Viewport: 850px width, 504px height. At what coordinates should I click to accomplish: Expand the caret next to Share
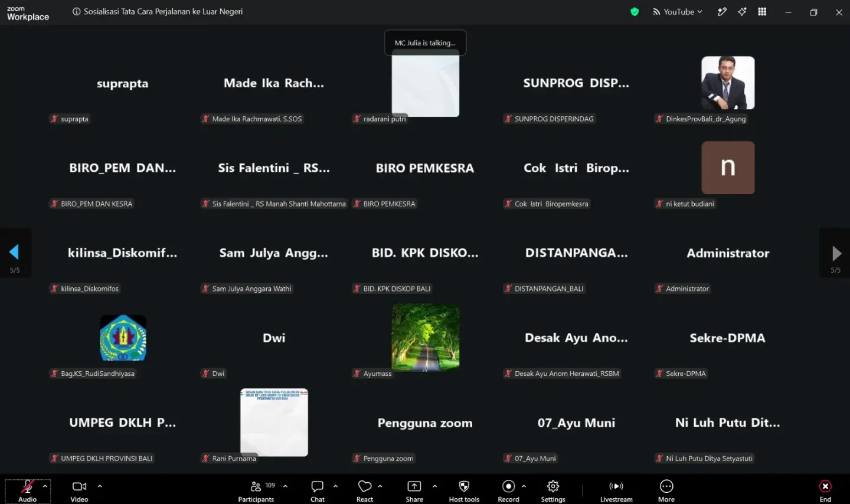[x=434, y=486]
